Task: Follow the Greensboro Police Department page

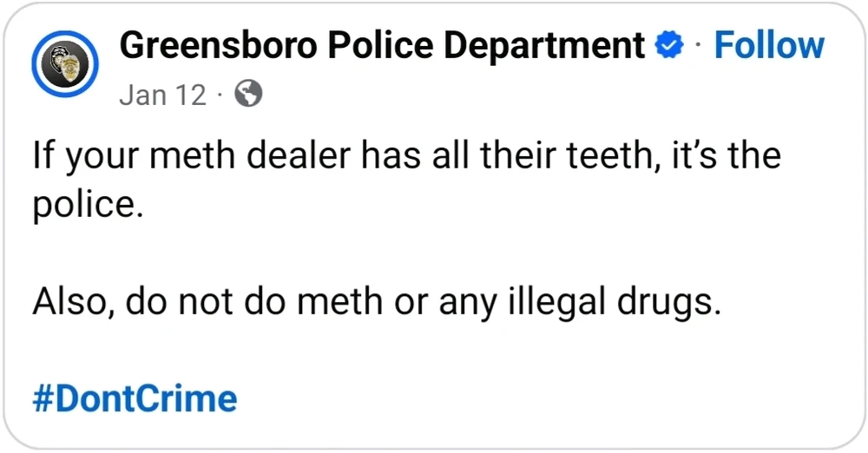Action: [768, 46]
